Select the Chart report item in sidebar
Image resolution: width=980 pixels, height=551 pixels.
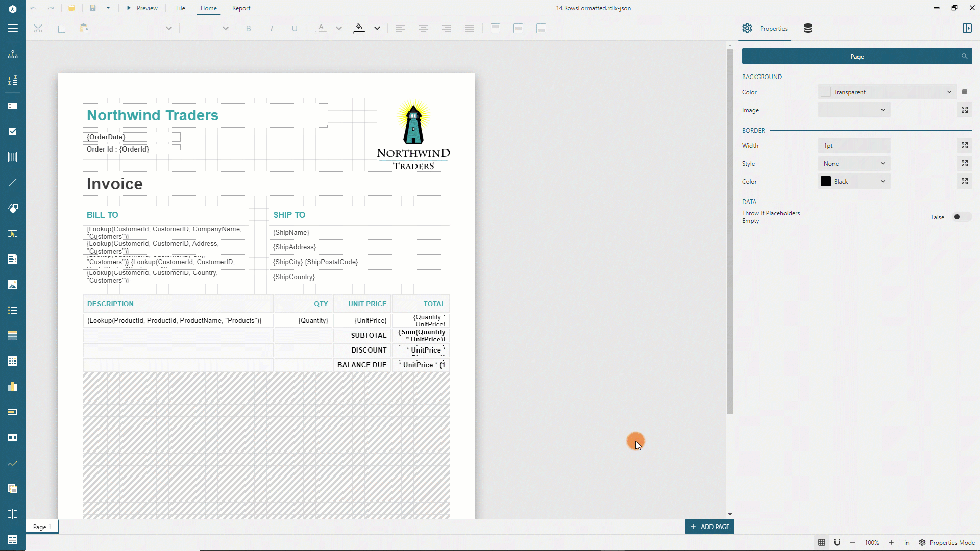(x=13, y=387)
